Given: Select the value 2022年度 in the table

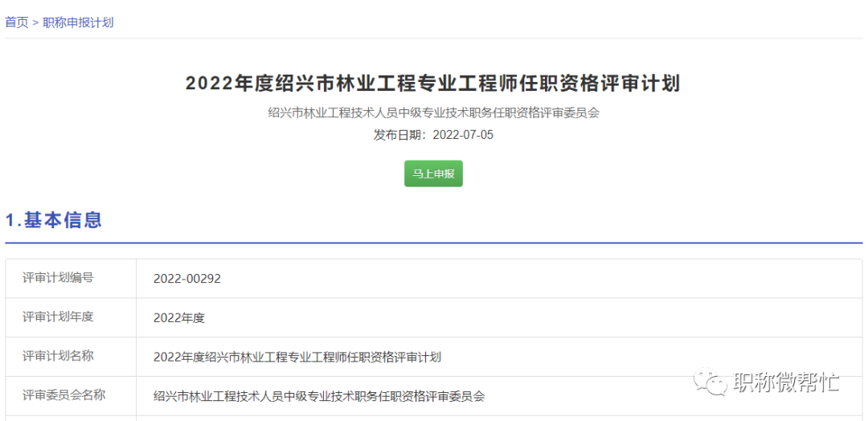Looking at the screenshot, I should pos(179,318).
